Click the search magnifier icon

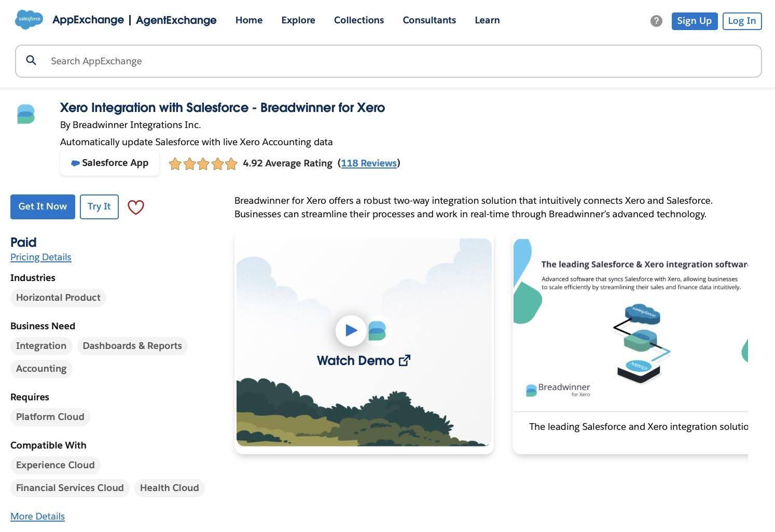click(31, 61)
